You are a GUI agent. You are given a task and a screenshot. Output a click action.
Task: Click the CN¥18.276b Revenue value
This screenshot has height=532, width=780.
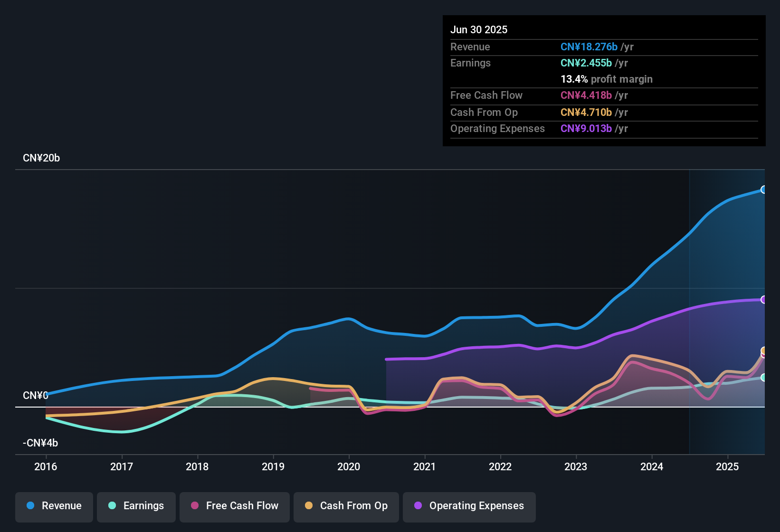tap(589, 47)
